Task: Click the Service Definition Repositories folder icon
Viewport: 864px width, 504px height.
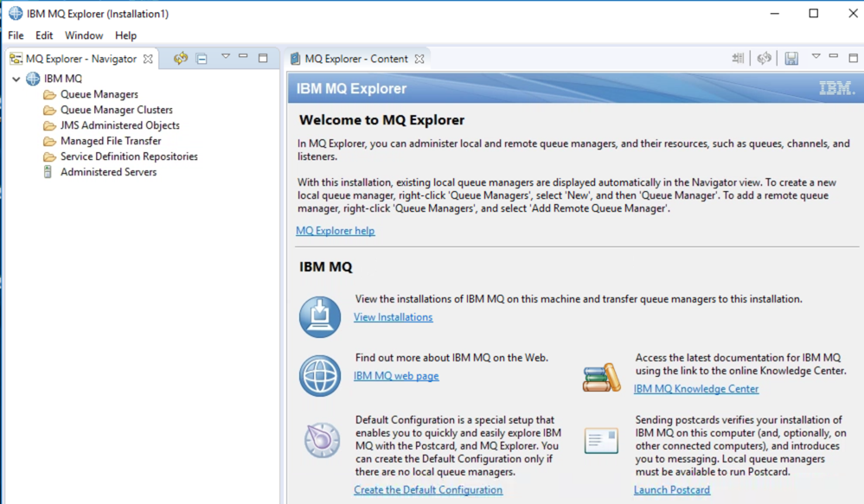Action: pos(49,156)
